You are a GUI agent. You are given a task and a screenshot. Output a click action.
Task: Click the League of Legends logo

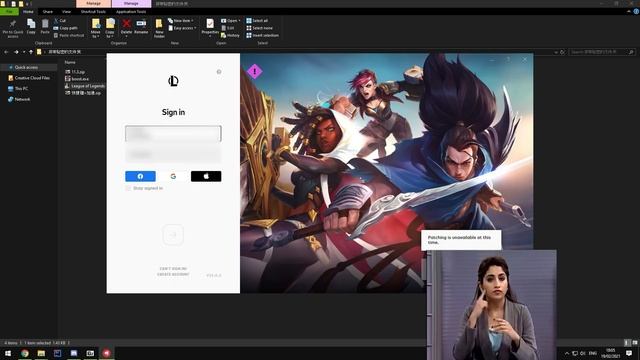173,81
